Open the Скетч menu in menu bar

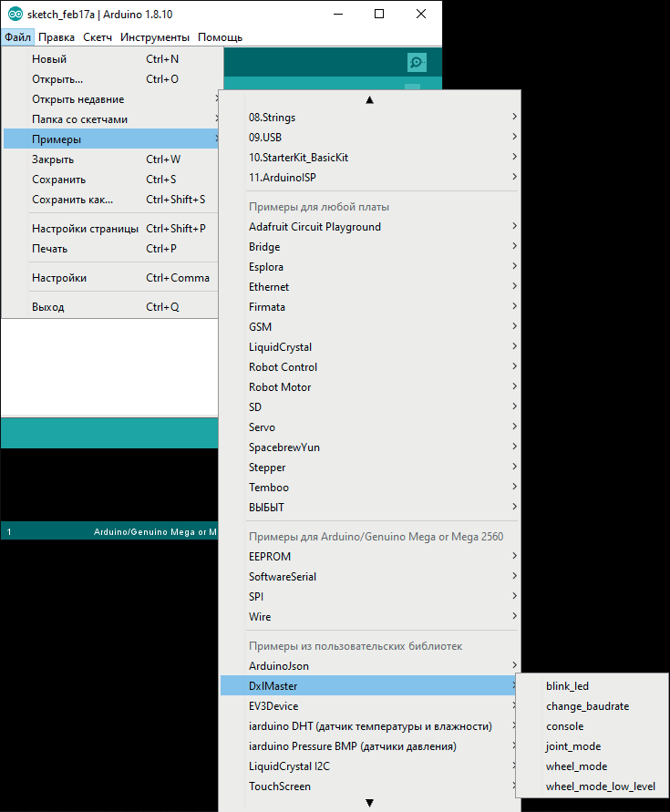[x=98, y=37]
